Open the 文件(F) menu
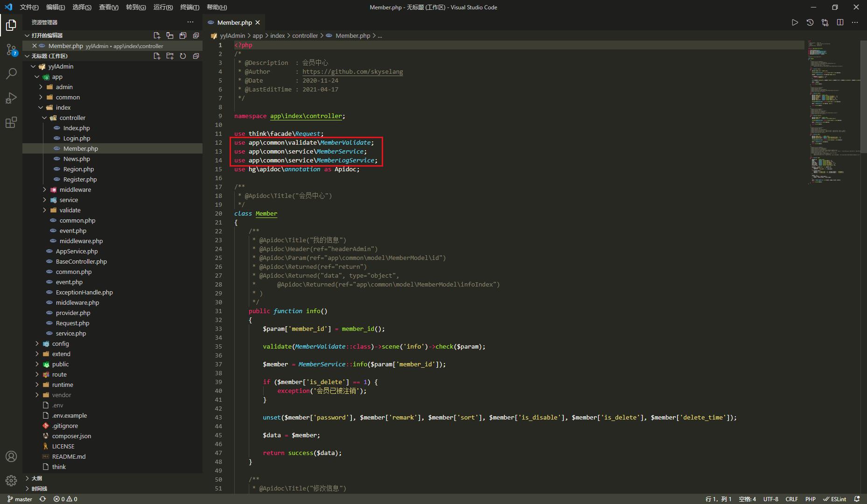 coord(29,7)
